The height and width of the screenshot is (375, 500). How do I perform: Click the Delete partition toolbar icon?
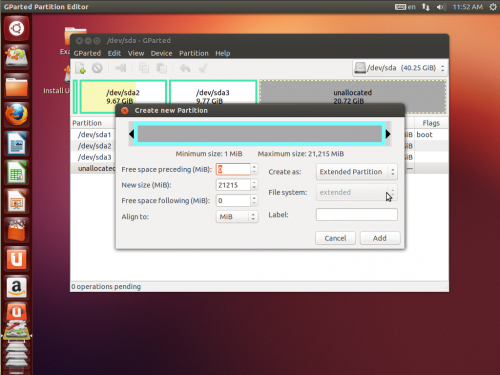pos(97,68)
